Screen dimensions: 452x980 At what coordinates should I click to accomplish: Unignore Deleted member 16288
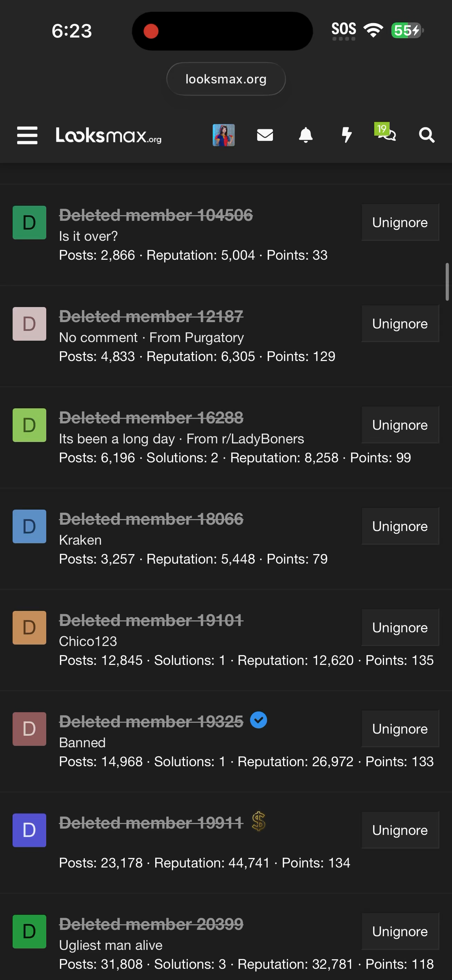click(400, 425)
